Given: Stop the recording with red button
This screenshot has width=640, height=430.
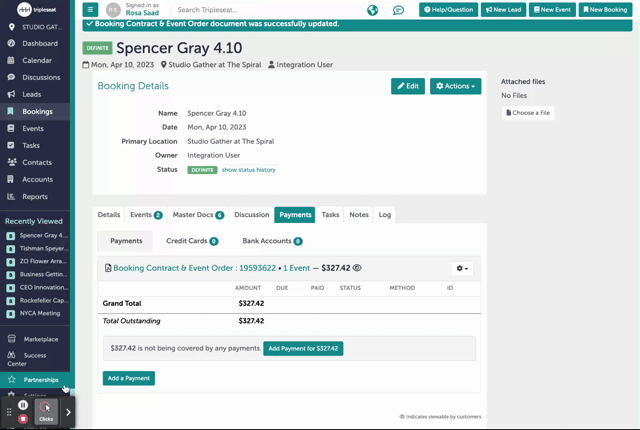Looking at the screenshot, I should (23, 419).
